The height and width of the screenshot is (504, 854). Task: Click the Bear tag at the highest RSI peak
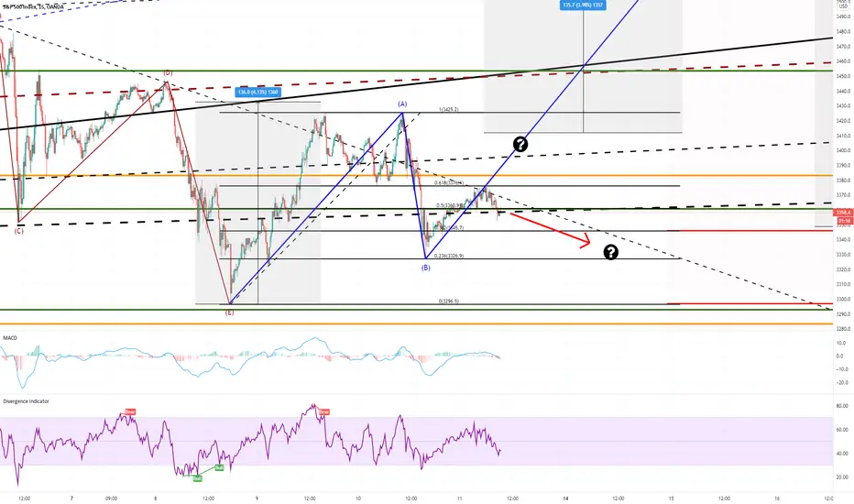pyautogui.click(x=324, y=412)
